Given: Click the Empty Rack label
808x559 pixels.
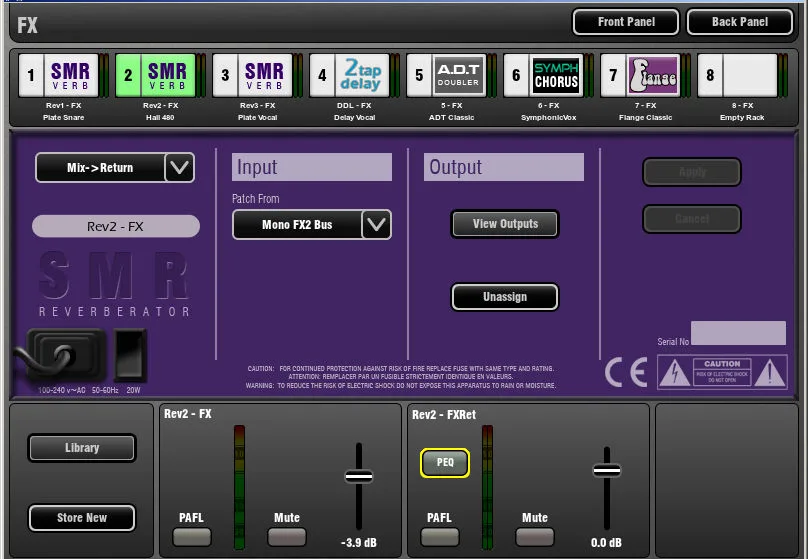Looking at the screenshot, I should coord(742,117).
